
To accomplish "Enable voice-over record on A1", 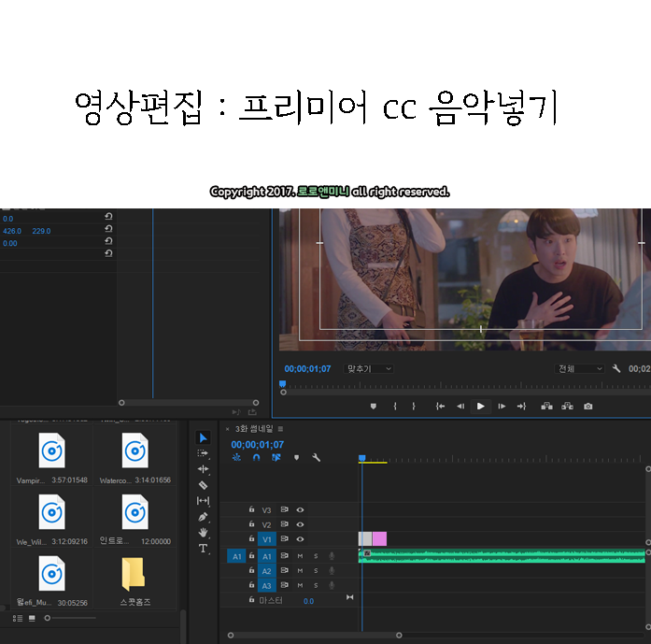I will pyautogui.click(x=332, y=556).
